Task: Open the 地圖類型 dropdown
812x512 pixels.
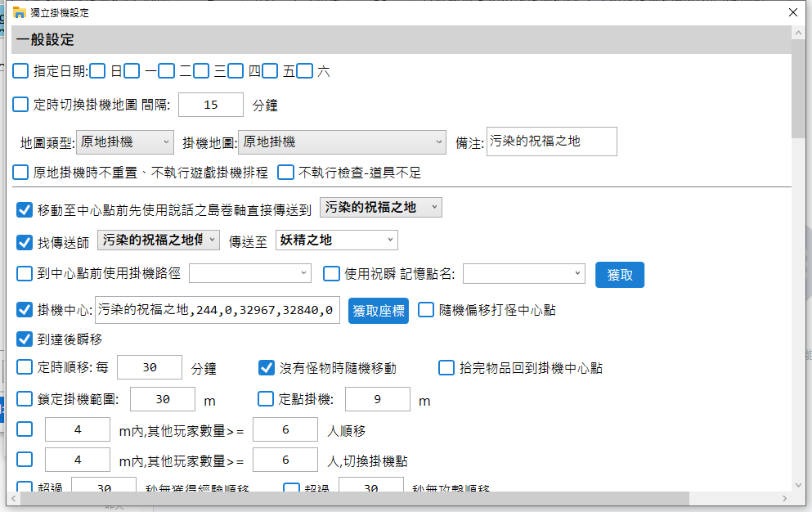Action: [x=124, y=142]
